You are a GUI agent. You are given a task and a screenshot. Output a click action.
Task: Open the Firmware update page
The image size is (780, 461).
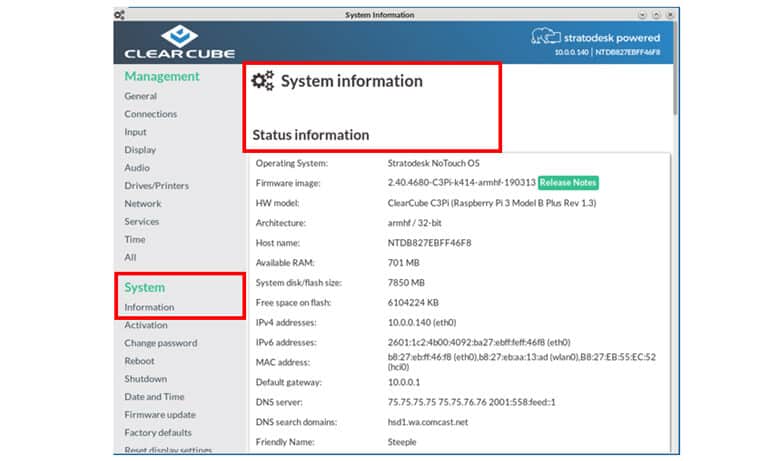pos(160,414)
